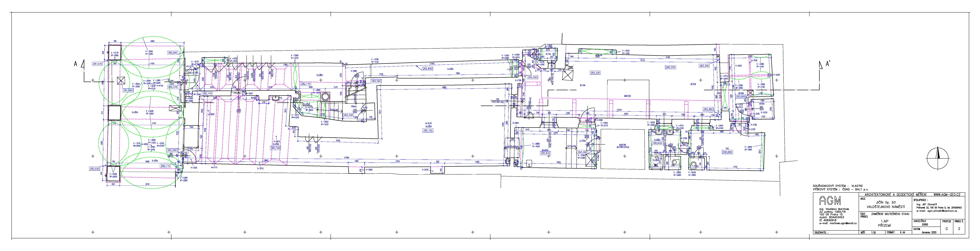
Task: Select the elevation label 282,140
Action: pyautogui.click(x=207, y=94)
